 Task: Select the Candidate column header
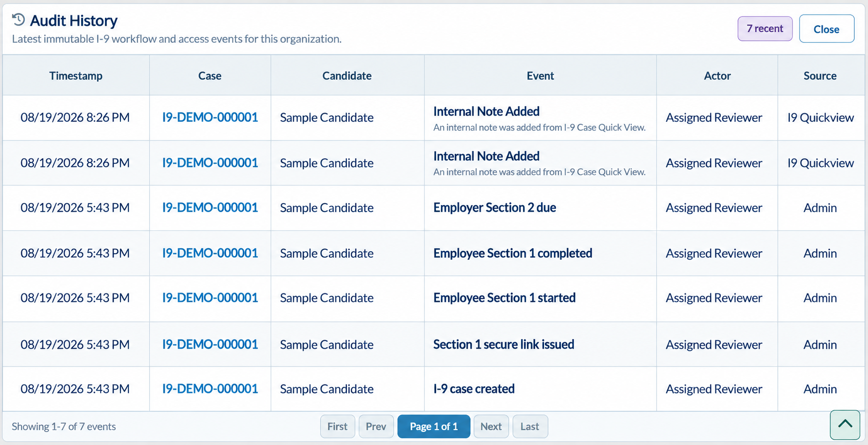(x=347, y=76)
